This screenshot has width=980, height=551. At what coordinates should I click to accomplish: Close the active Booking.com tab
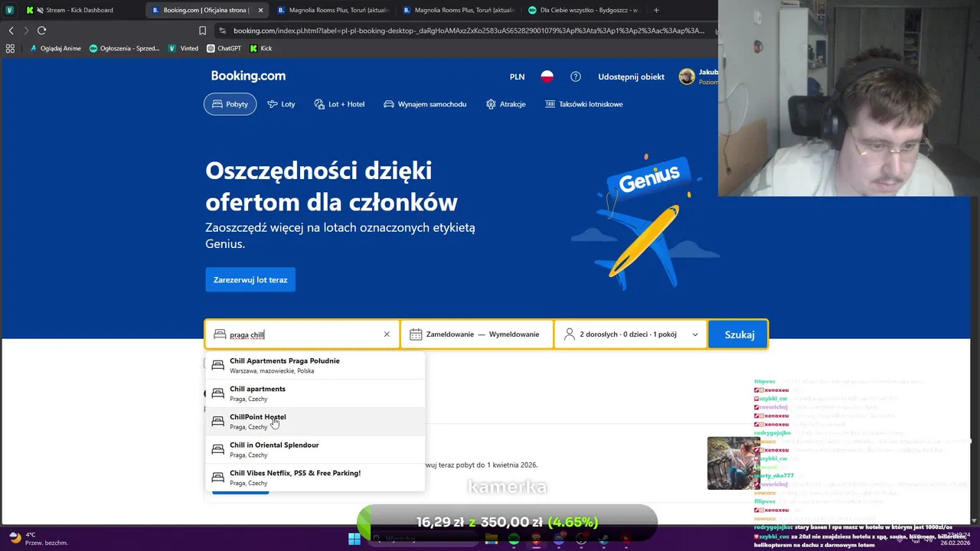point(260,10)
